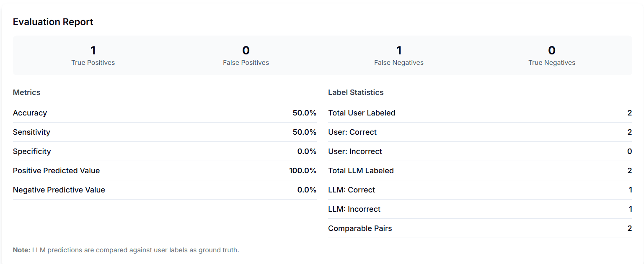Image resolution: width=644 pixels, height=264 pixels.
Task: Select the Total LLM Labeled row
Action: pos(480,171)
